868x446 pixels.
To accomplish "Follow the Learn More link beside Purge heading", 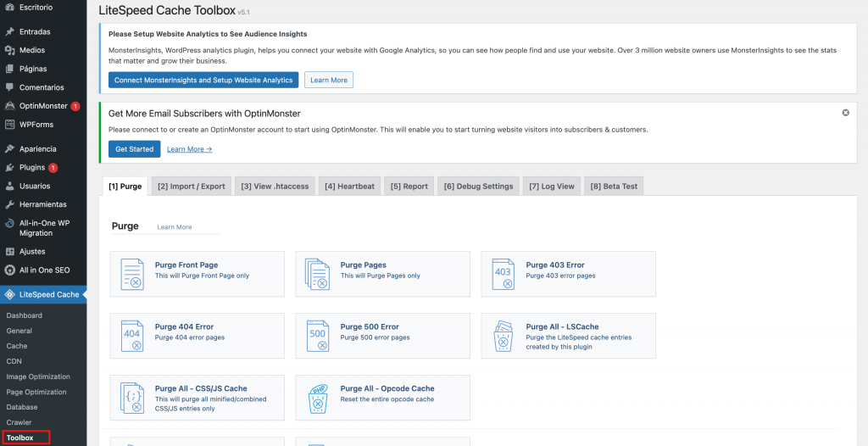I will point(175,227).
